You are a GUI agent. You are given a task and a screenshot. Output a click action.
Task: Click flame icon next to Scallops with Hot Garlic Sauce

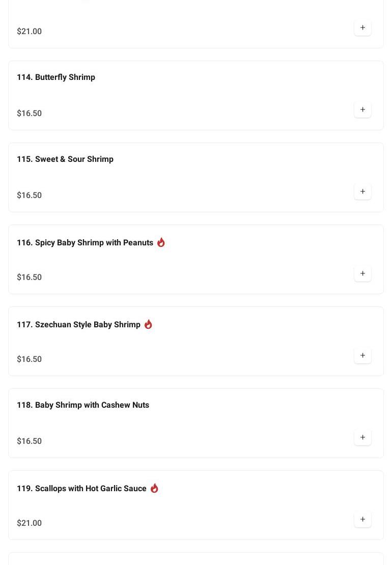point(154,488)
